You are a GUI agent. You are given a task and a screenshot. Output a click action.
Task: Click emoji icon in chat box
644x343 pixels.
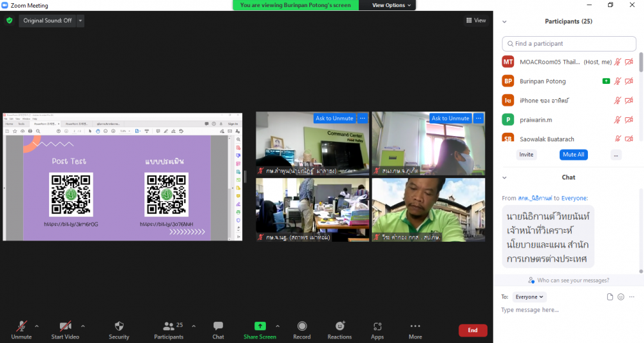tap(621, 297)
